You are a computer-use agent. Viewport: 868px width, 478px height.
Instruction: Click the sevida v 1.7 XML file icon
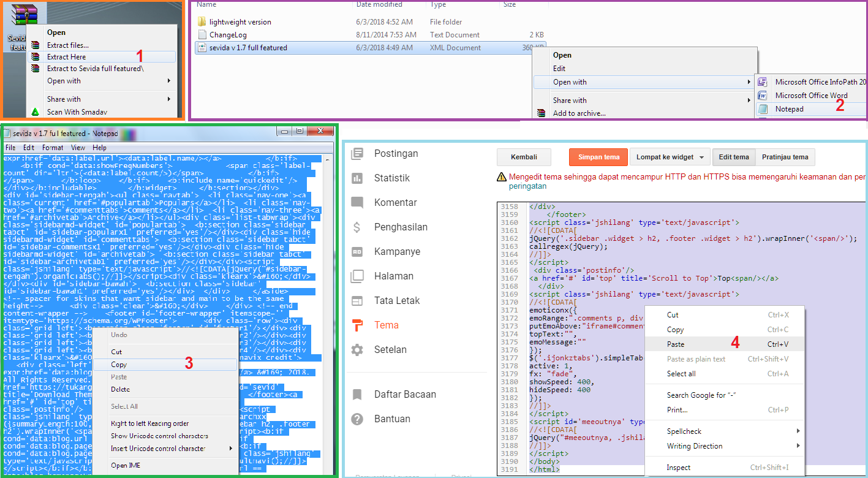(x=202, y=47)
